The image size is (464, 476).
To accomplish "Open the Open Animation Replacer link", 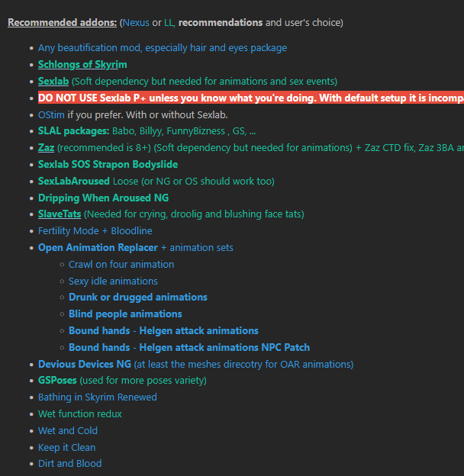I will pos(98,247).
